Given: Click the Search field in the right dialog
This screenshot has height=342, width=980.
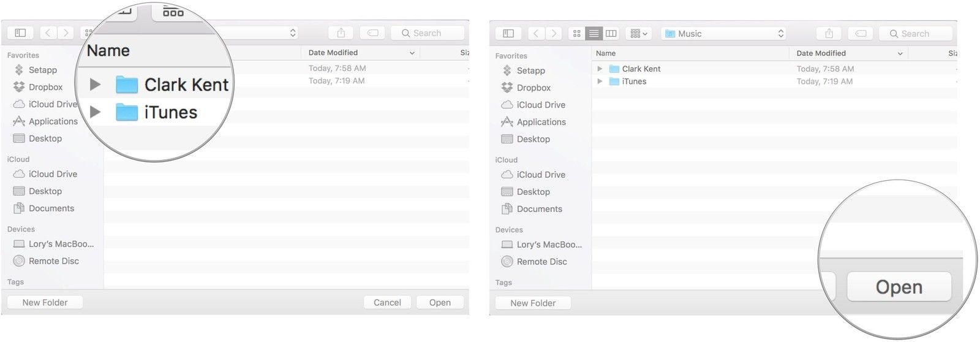Looking at the screenshot, I should [916, 34].
